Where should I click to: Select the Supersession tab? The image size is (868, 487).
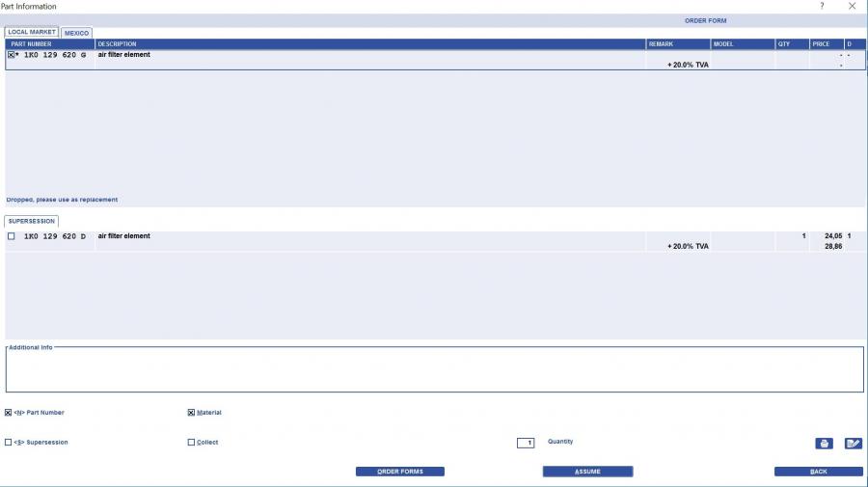[x=32, y=221]
